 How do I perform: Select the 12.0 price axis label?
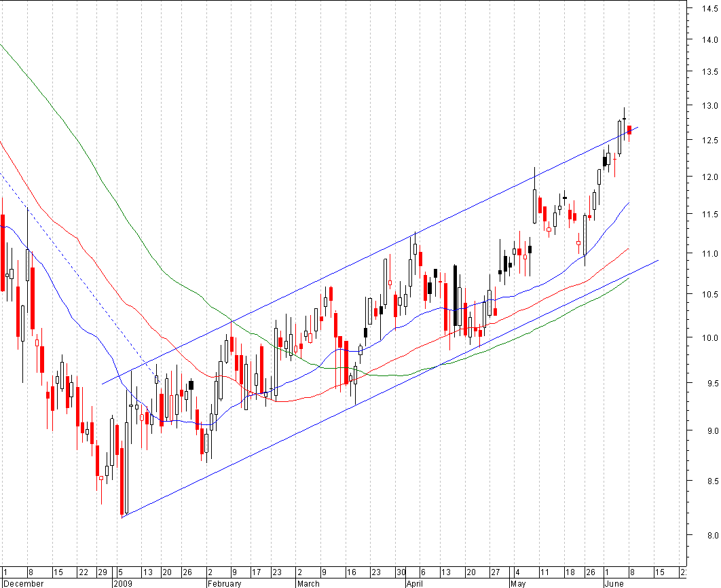pos(709,177)
